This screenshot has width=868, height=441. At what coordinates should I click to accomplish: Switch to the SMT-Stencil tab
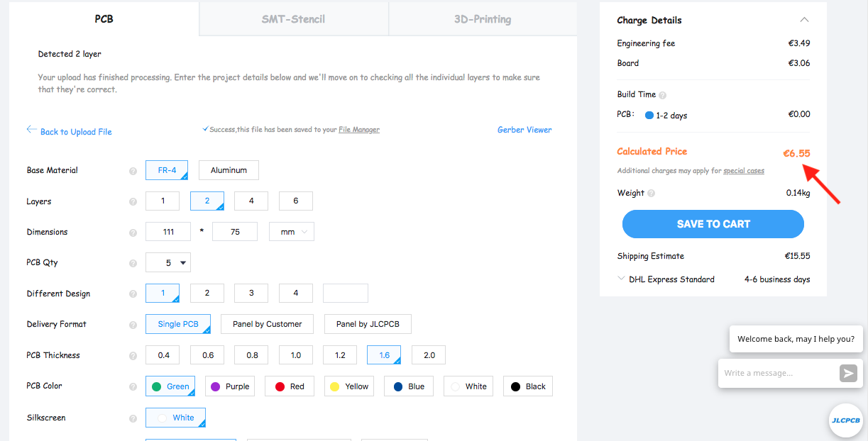[294, 19]
